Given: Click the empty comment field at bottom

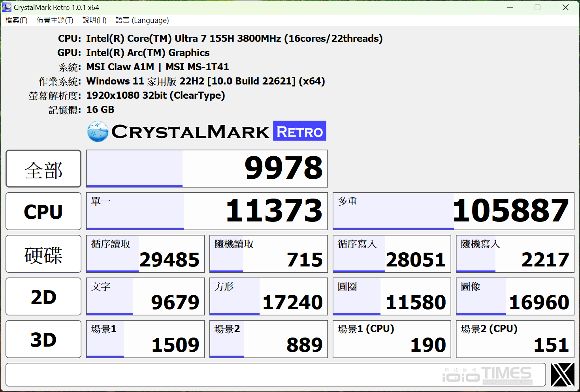Looking at the screenshot, I should click(276, 375).
